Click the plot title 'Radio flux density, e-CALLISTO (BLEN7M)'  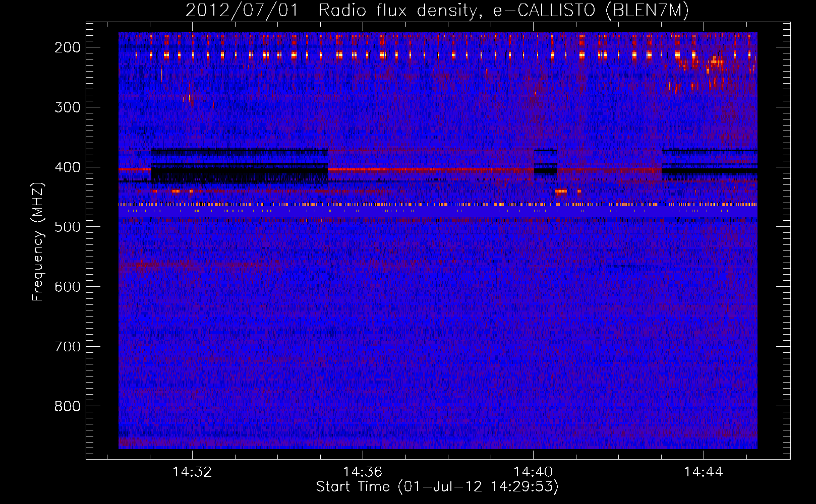tap(503, 11)
